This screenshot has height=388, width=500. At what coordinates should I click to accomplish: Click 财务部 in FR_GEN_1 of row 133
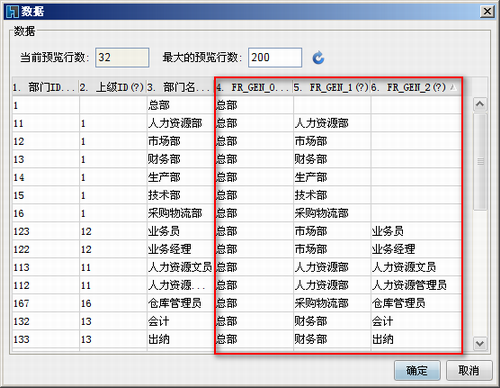(311, 340)
